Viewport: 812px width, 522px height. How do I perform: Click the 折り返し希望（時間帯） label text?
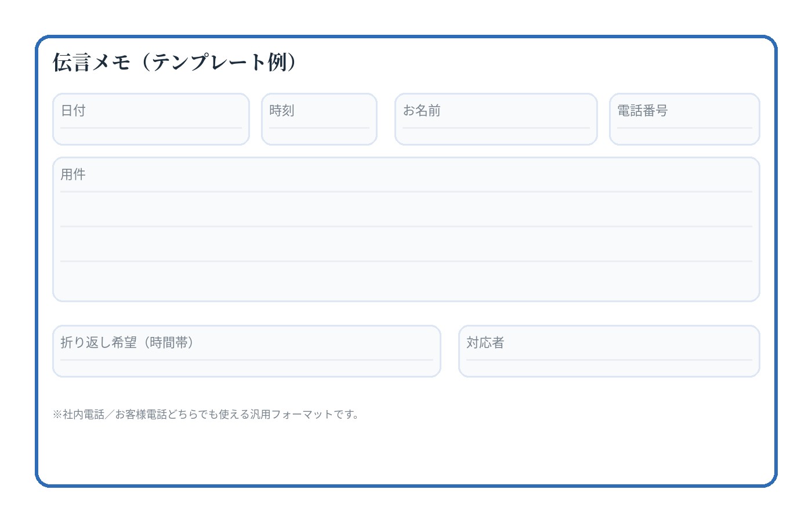point(127,342)
